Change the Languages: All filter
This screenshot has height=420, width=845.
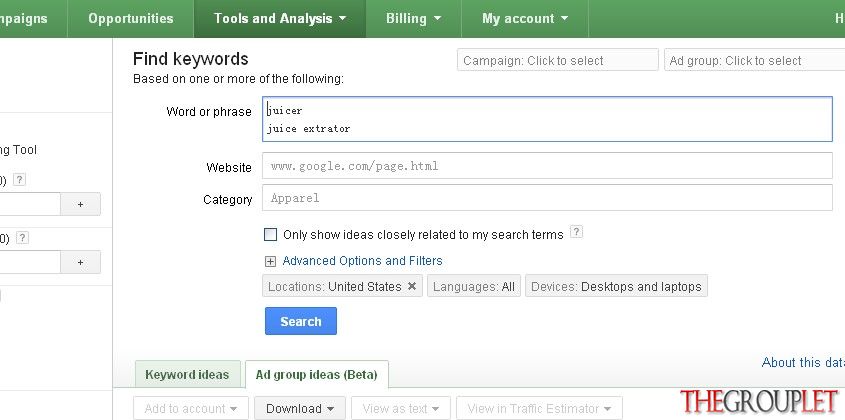pyautogui.click(x=474, y=286)
